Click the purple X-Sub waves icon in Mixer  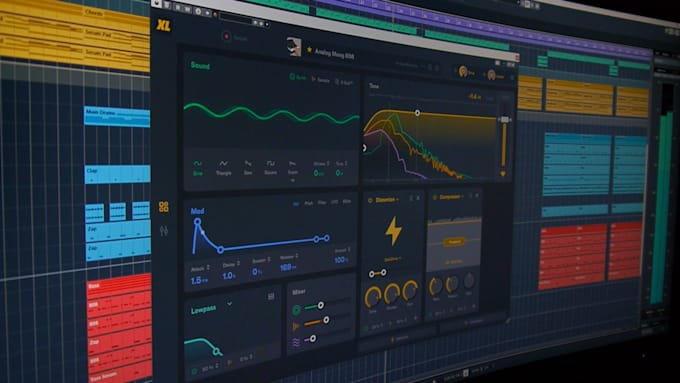(296, 343)
